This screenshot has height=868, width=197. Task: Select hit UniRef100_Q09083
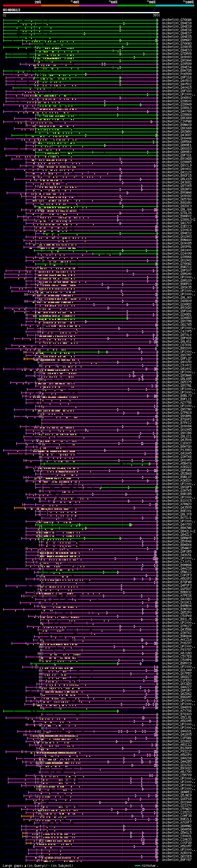(x=177, y=57)
